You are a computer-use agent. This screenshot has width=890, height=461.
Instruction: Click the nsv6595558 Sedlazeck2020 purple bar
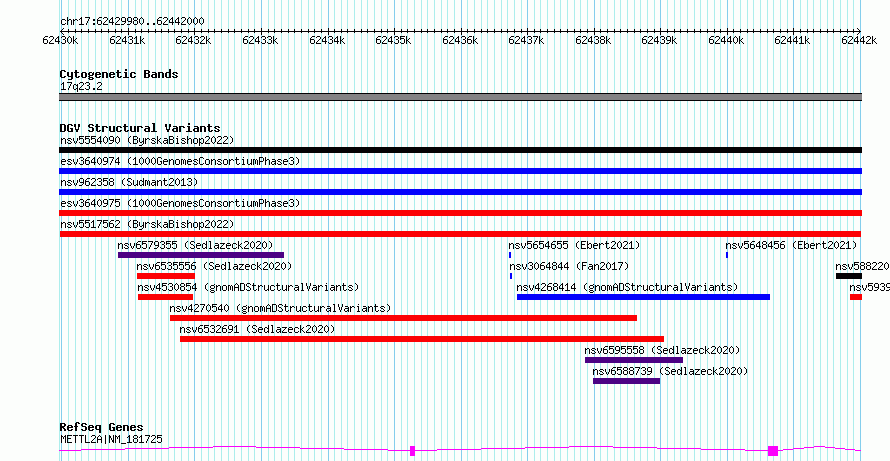pos(634,360)
